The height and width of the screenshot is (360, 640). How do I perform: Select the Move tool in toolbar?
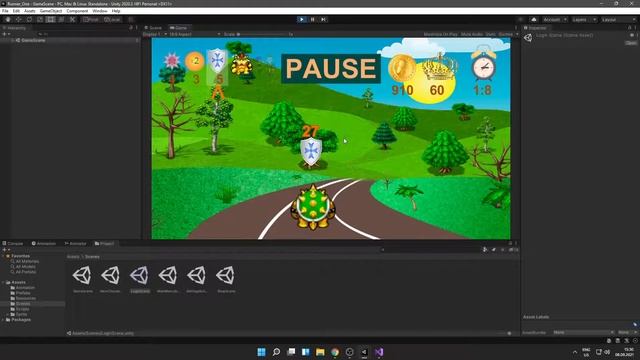[x=18, y=20]
